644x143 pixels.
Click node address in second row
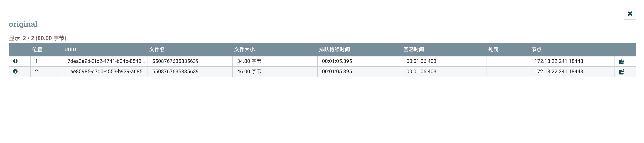point(558,71)
